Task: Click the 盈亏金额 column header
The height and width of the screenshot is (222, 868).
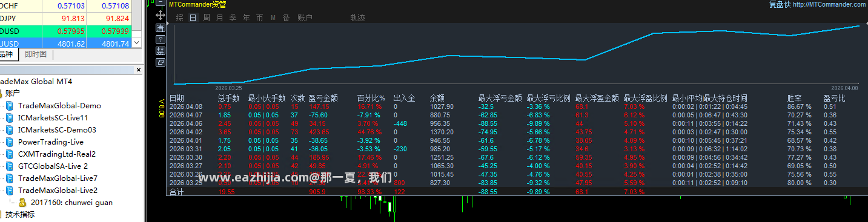Action: 323,98
